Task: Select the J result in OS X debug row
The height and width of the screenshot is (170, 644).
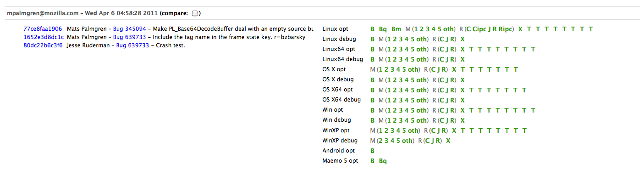Action: [447, 79]
